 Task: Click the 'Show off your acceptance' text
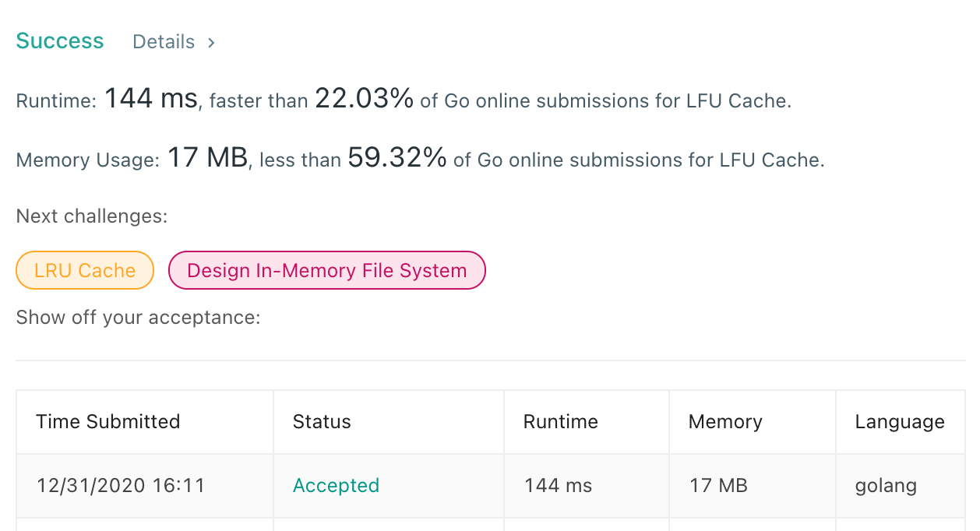(x=138, y=318)
